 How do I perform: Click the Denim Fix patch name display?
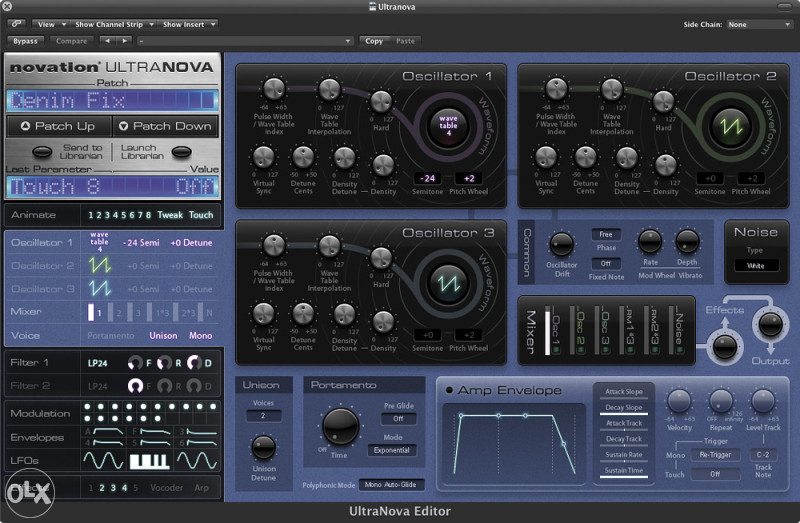click(113, 101)
